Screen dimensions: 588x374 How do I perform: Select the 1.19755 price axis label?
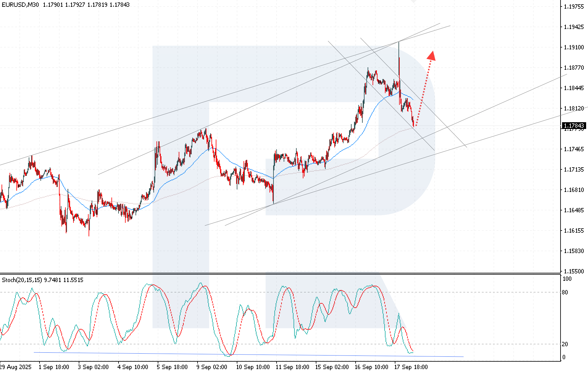pos(574,6)
